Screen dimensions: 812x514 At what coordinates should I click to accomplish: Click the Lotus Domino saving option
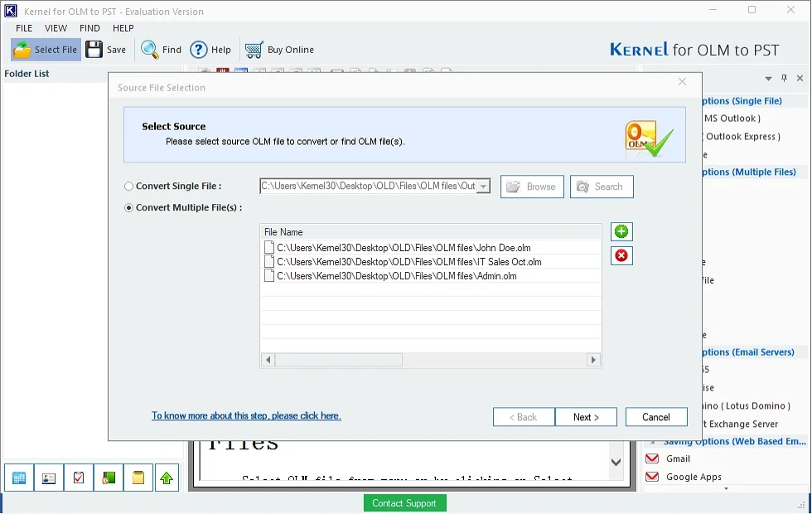coord(747,405)
